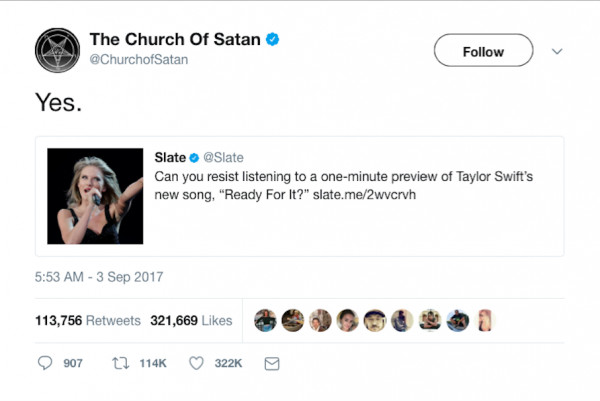This screenshot has width=600, height=401.
Task: Like the tweet with heart icon
Action: click(x=196, y=363)
